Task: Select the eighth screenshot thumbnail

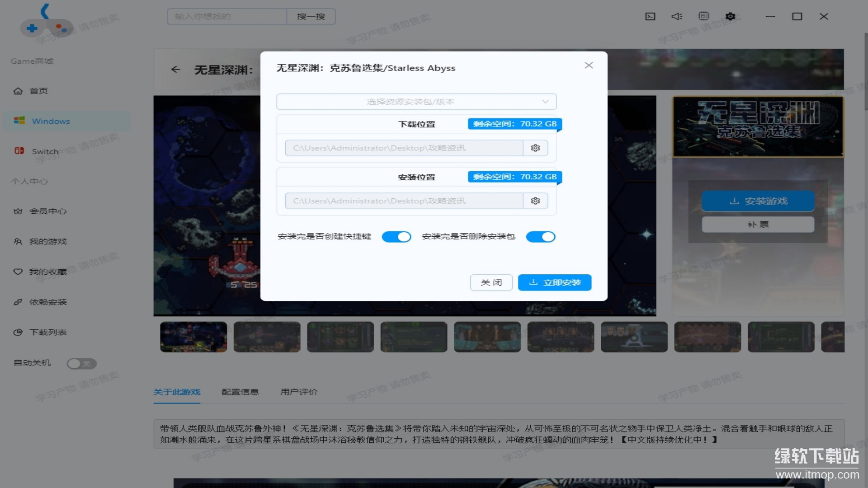Action: tap(708, 337)
